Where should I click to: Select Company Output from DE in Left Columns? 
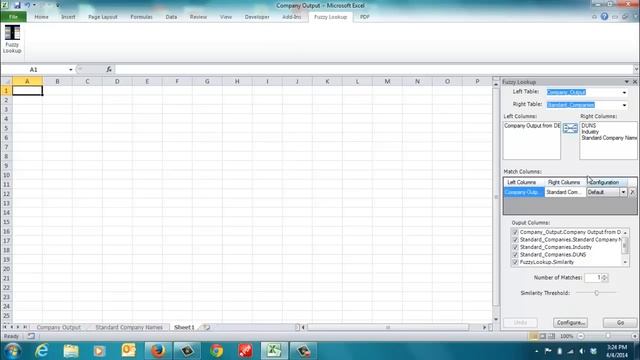pos(532,126)
